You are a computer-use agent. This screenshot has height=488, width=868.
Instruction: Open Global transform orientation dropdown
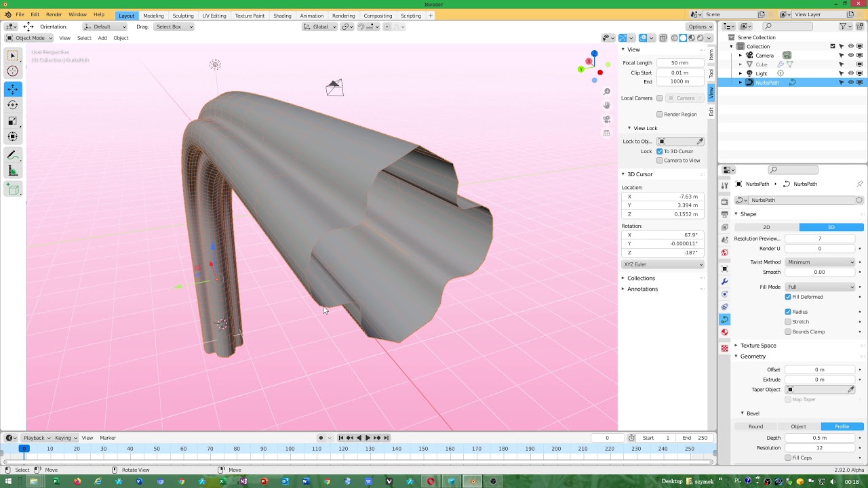[x=319, y=26]
